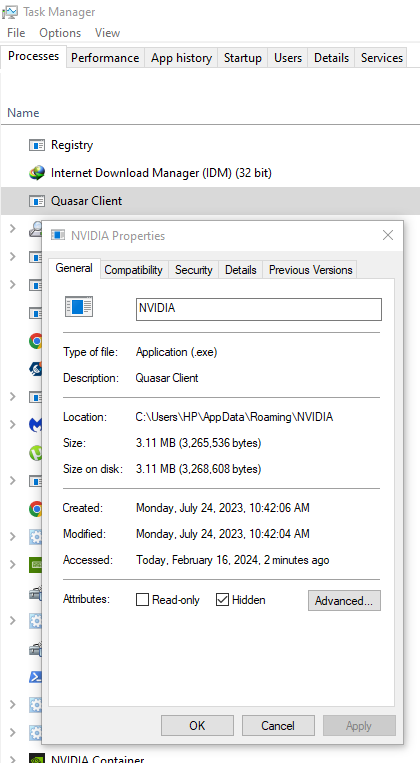Viewport: 420px width, 763px height.
Task: Toggle the Read-only attribute checkbox
Action: [142, 600]
